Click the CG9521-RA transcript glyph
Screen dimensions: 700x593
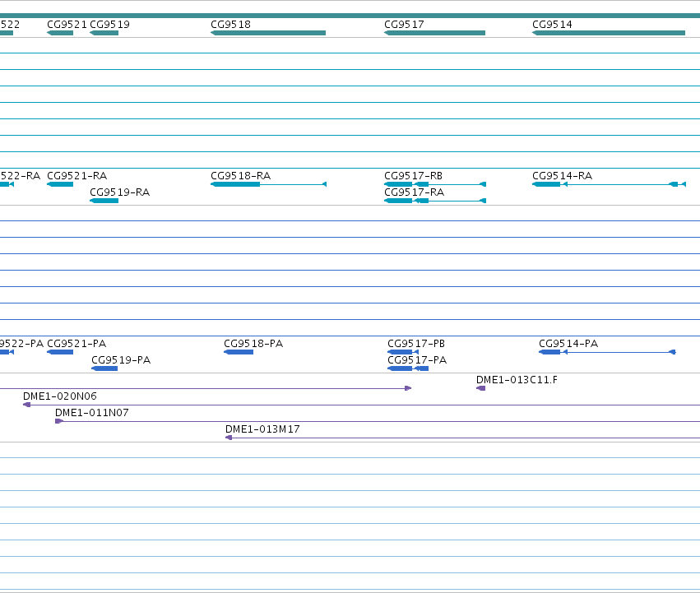pos(60,184)
